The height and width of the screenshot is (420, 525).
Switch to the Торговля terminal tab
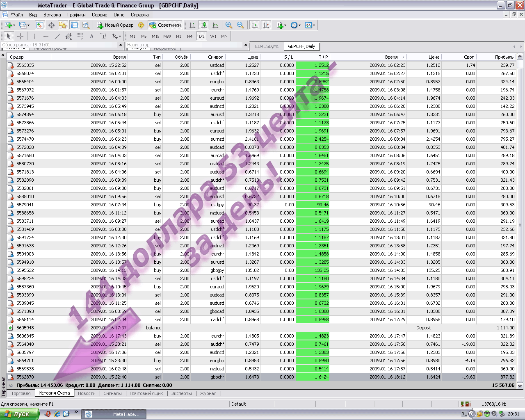coord(21,393)
